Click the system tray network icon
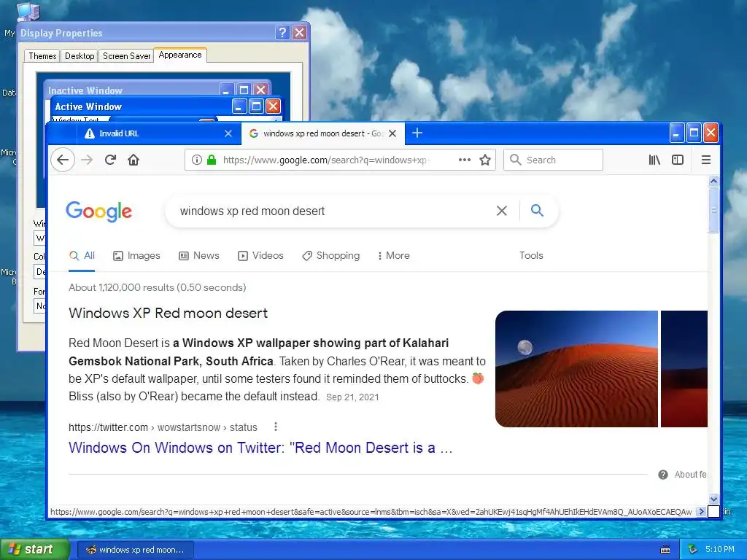 click(x=693, y=549)
